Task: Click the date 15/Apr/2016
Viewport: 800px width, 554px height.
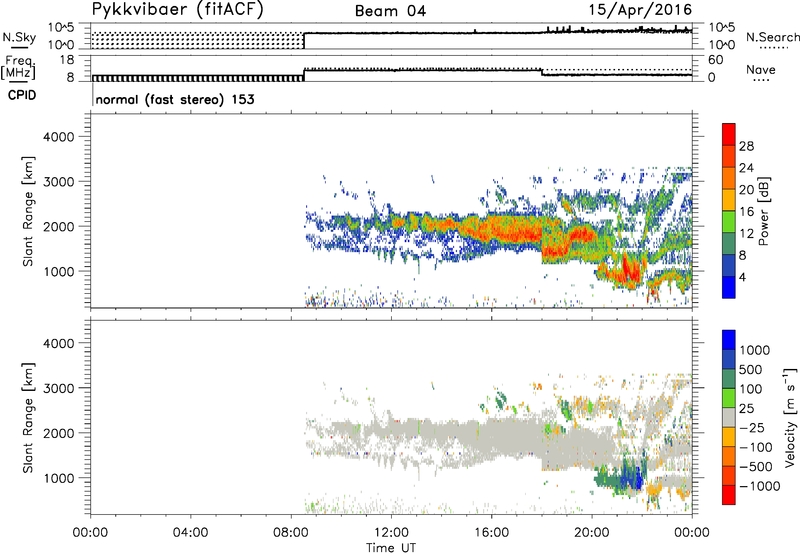Action: (x=640, y=10)
